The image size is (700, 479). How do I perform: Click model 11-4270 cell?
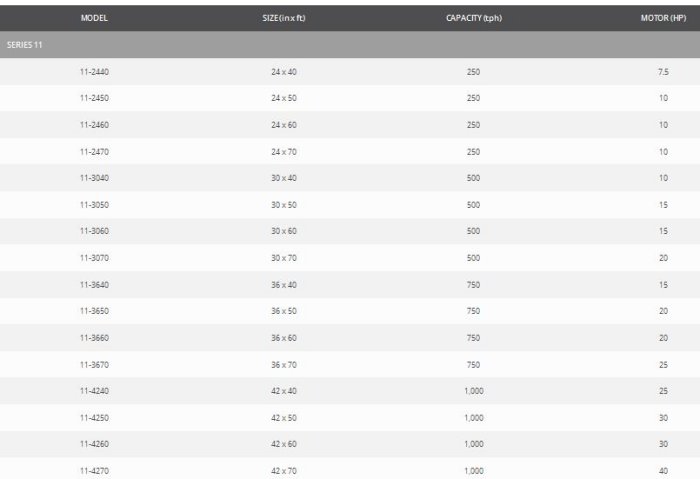pos(94,470)
